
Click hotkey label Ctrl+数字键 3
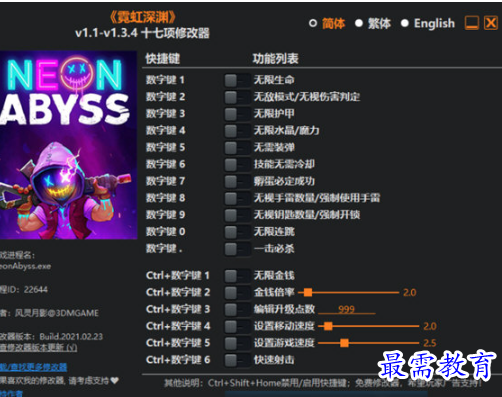[x=178, y=309]
